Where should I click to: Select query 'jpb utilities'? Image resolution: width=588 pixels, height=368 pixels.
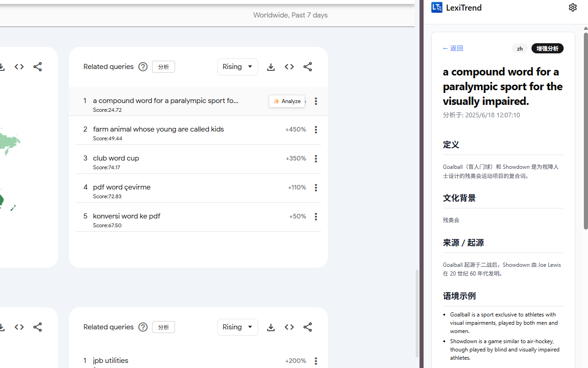111,361
